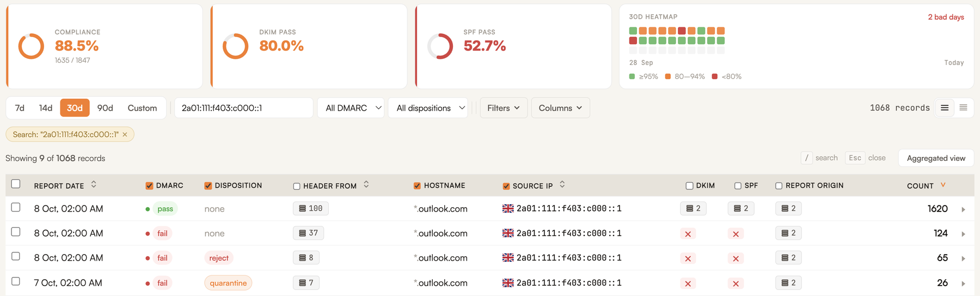
Task: Click DKIM fail X in the 124 row
Action: [x=688, y=234]
